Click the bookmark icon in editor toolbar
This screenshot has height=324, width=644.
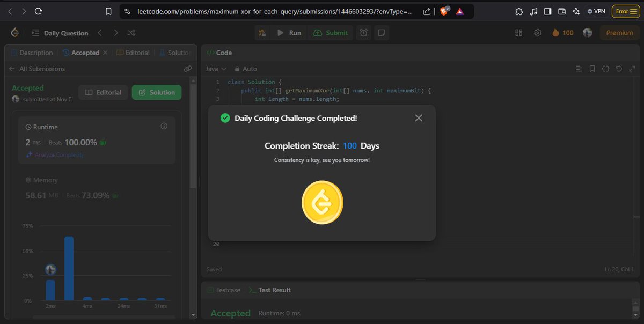(x=592, y=69)
